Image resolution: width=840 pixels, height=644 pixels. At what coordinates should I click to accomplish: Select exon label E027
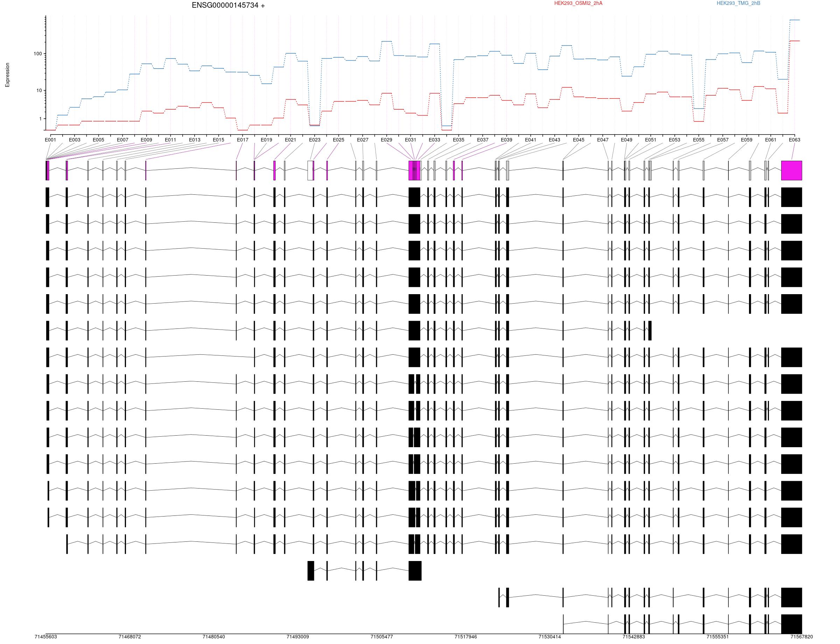(362, 140)
